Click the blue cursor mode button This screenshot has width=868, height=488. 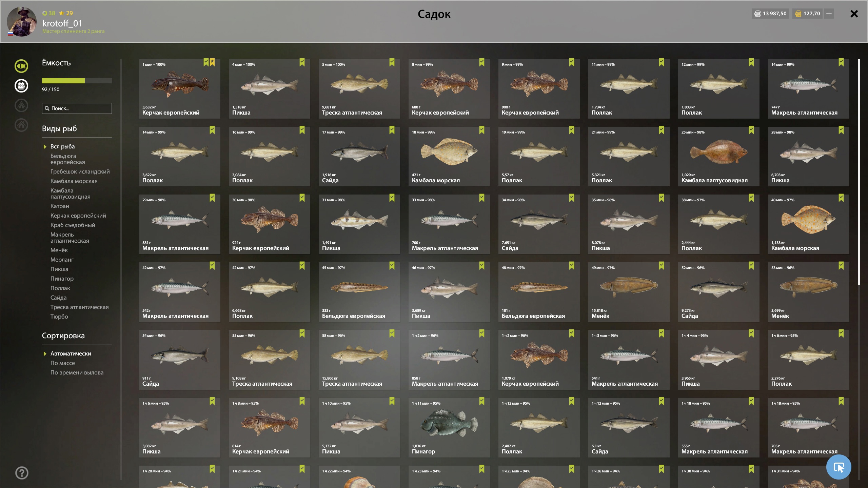click(x=839, y=467)
